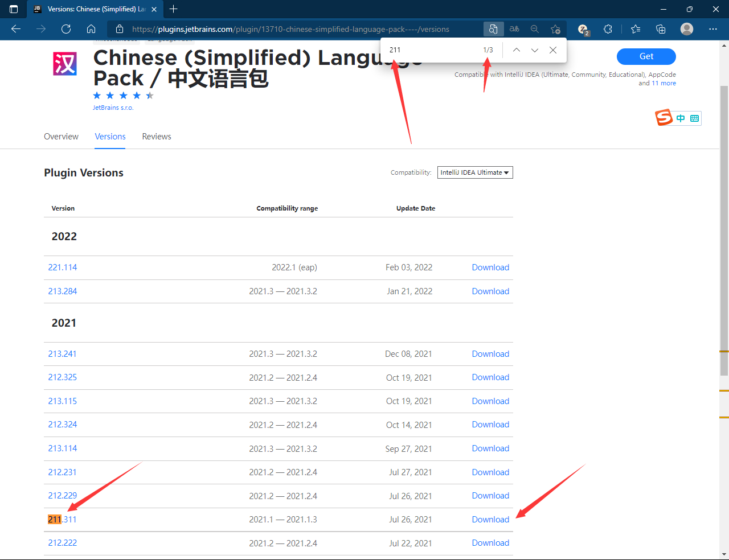The height and width of the screenshot is (560, 729).
Task: Click the browser address bar URL
Action: (x=290, y=29)
